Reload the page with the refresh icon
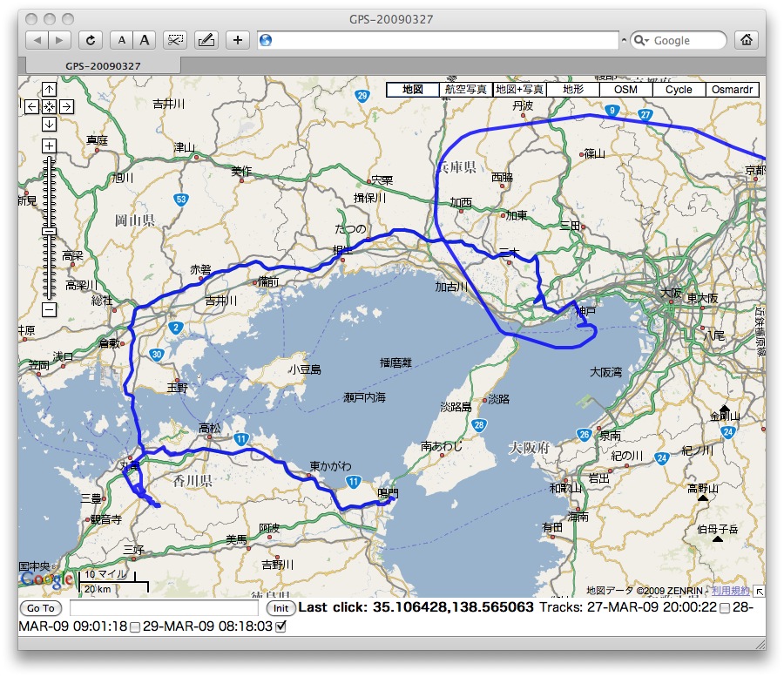The height and width of the screenshot is (677, 784). 91,40
